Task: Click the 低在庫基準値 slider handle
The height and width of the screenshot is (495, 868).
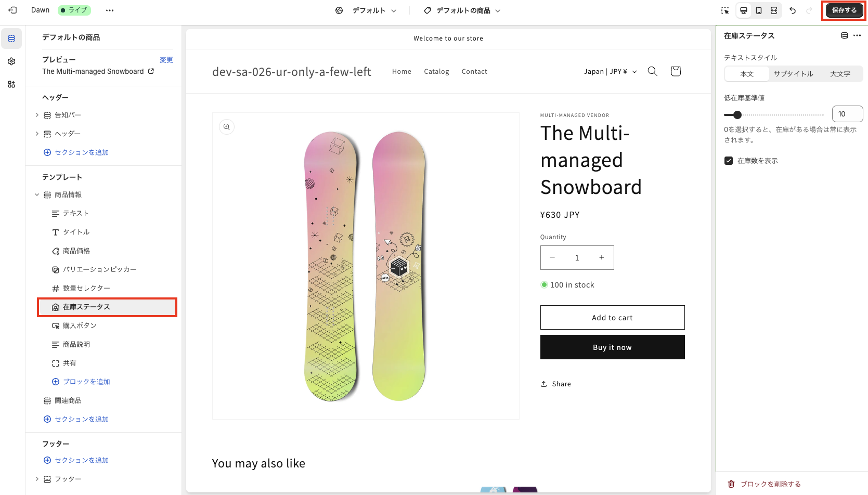Action: [x=737, y=115]
